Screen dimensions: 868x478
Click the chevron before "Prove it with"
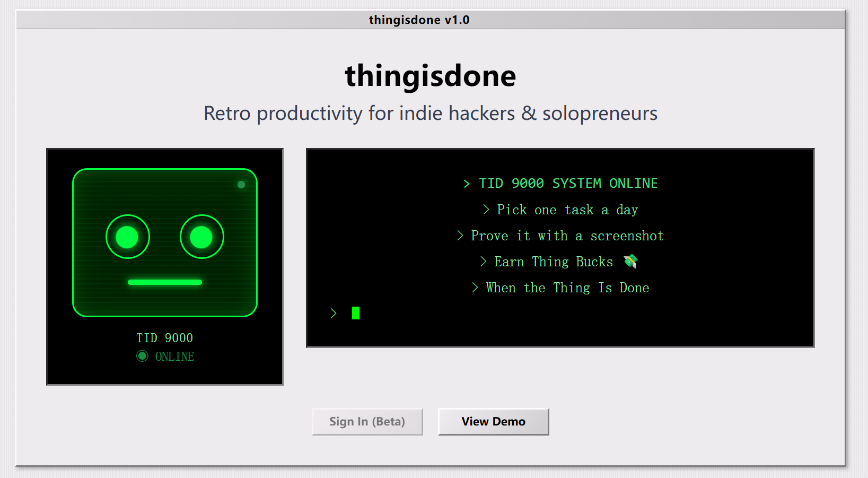coord(460,236)
